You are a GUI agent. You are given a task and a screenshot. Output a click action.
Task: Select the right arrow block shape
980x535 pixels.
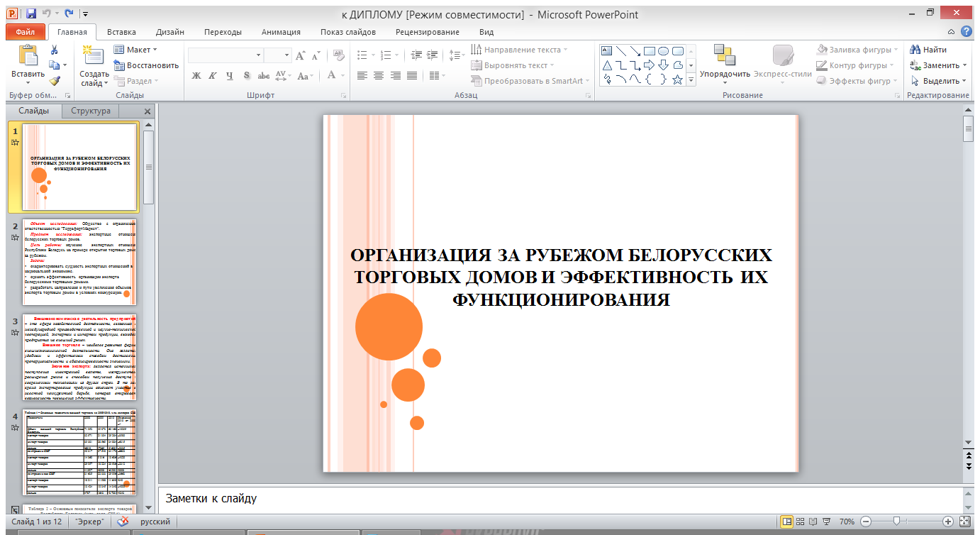649,65
